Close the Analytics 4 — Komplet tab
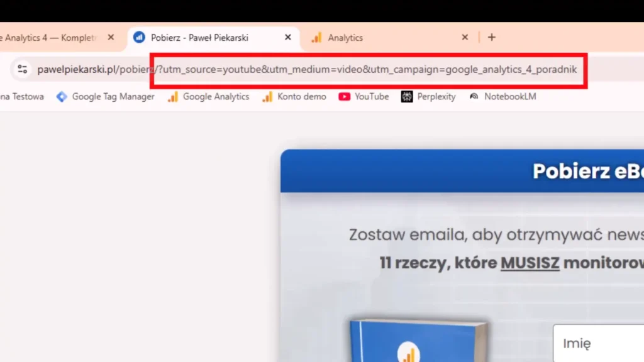Viewport: 644px width, 362px height. point(111,37)
